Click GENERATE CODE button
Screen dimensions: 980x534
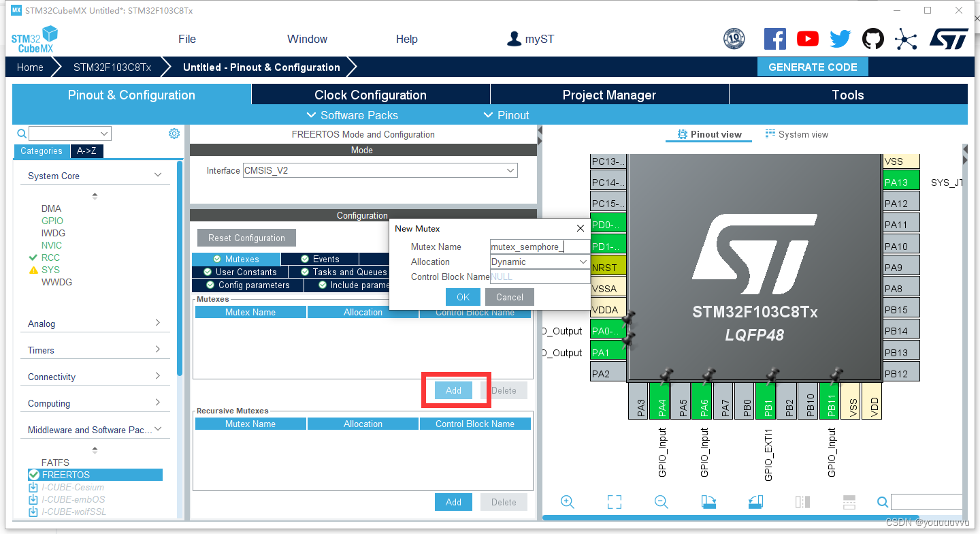pyautogui.click(x=813, y=67)
